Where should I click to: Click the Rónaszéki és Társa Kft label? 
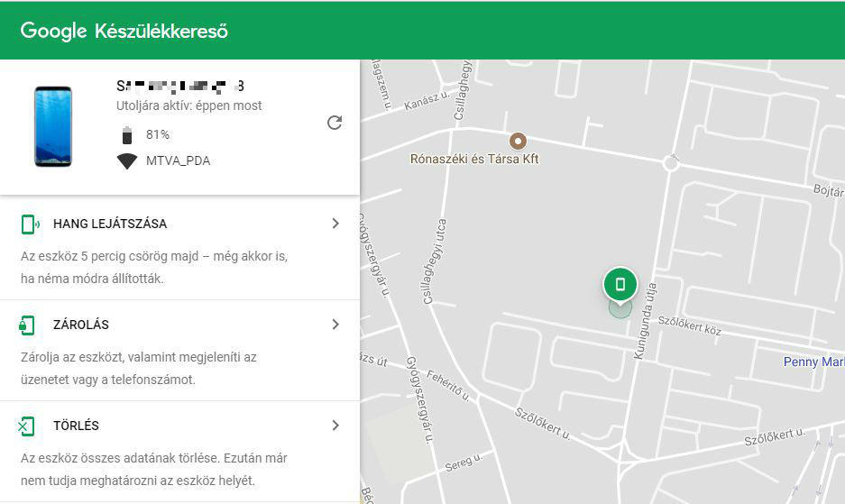tap(474, 160)
